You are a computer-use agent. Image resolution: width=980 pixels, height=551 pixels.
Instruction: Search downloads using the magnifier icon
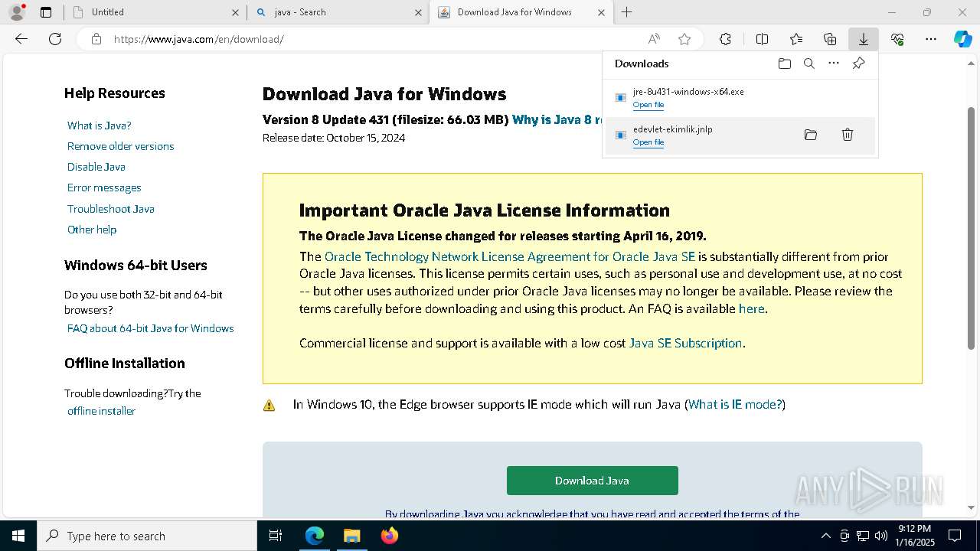tap(808, 64)
